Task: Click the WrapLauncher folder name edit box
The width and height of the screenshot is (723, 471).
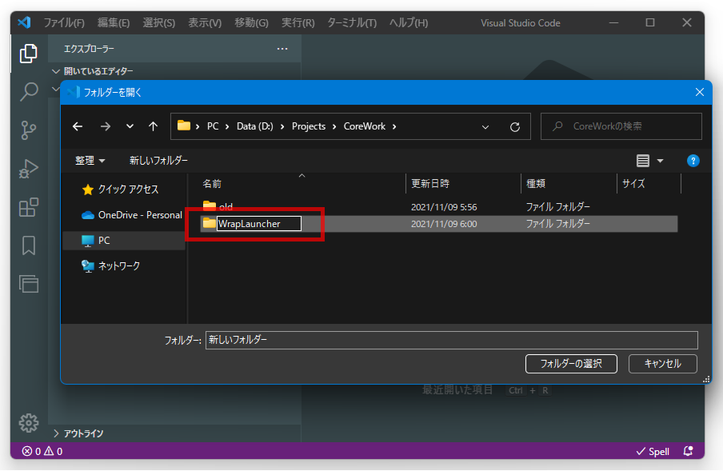Action: 259,224
